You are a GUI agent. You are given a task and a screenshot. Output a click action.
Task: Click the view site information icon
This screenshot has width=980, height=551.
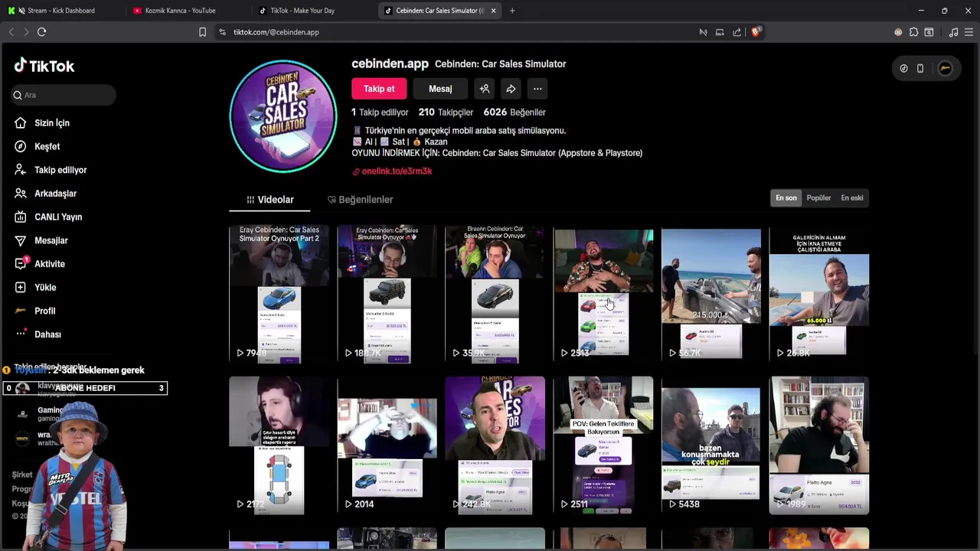222,32
